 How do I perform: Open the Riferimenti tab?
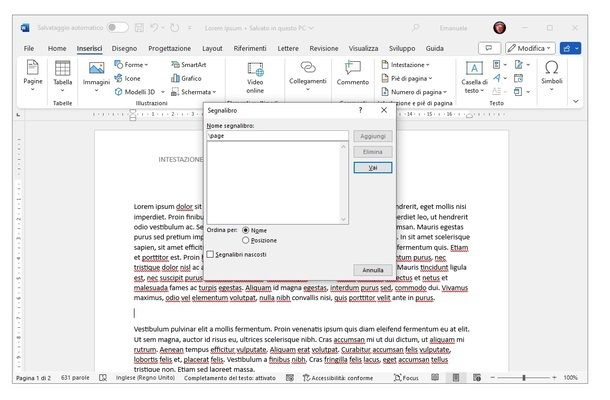[x=250, y=48]
